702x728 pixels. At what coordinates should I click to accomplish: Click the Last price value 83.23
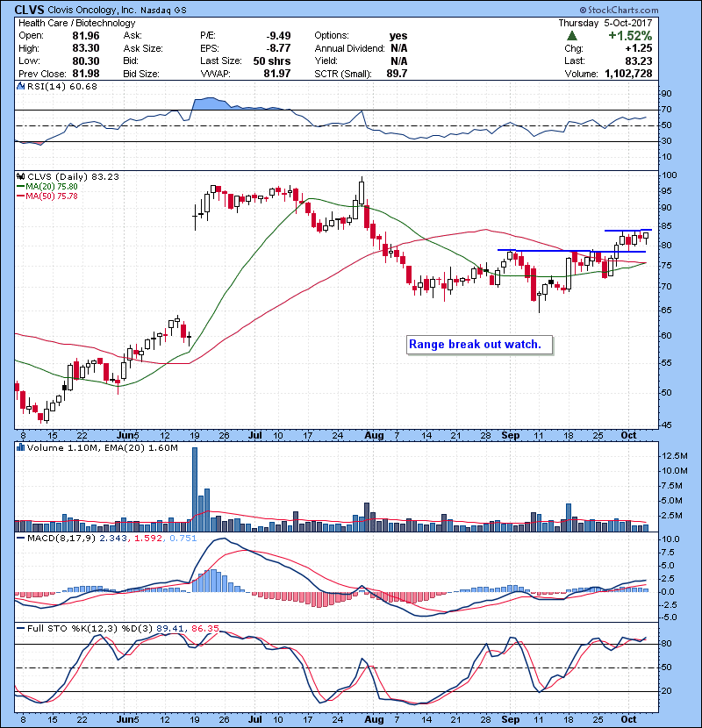click(639, 61)
